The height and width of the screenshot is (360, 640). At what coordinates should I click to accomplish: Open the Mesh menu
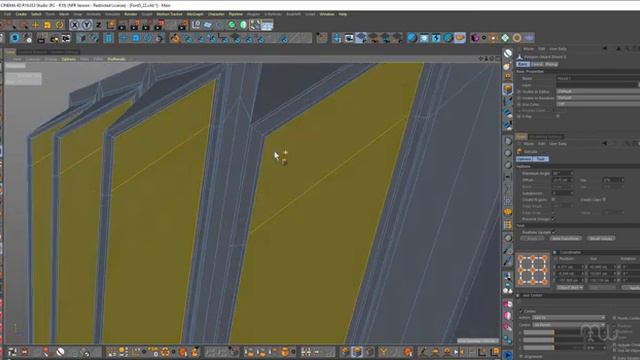[64, 14]
